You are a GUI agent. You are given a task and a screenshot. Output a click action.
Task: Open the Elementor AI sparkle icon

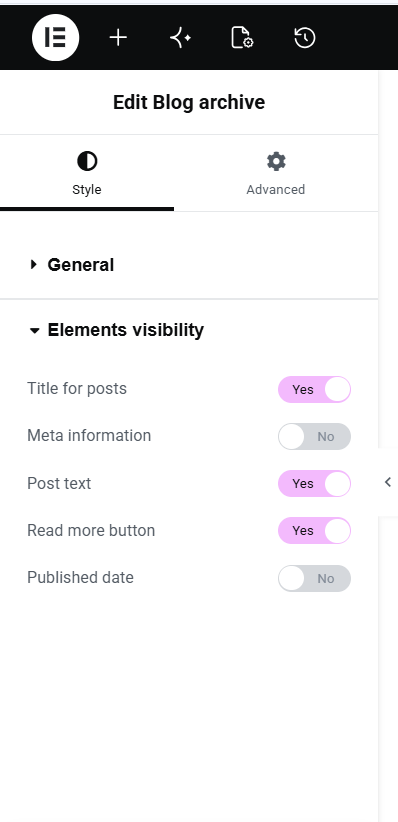(181, 38)
